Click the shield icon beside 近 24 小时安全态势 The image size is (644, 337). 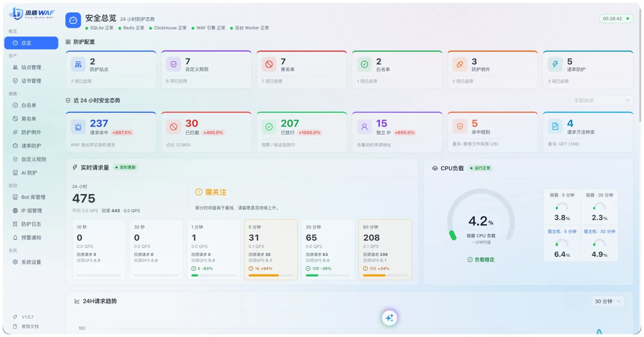(68, 100)
